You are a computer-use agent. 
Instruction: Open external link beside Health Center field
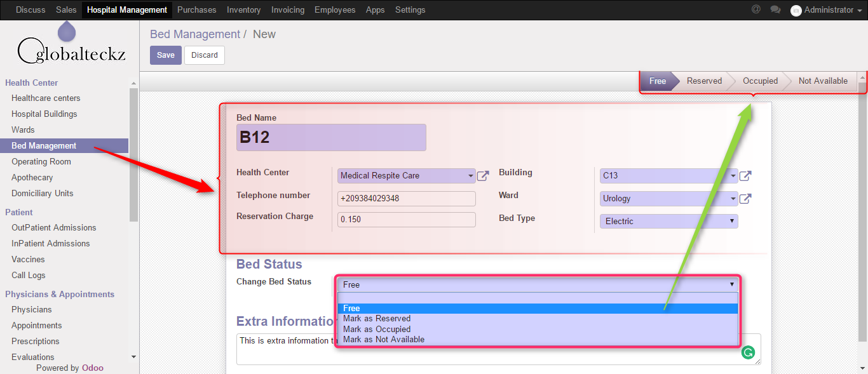click(483, 176)
